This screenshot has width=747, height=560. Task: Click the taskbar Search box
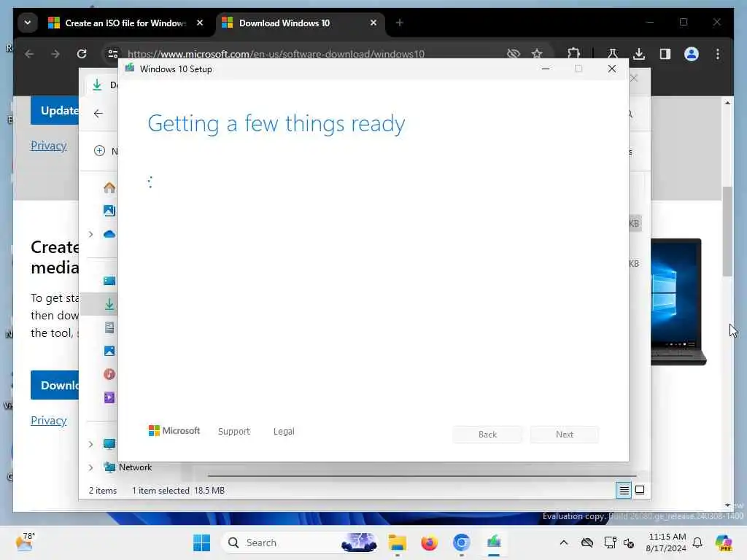(x=300, y=542)
